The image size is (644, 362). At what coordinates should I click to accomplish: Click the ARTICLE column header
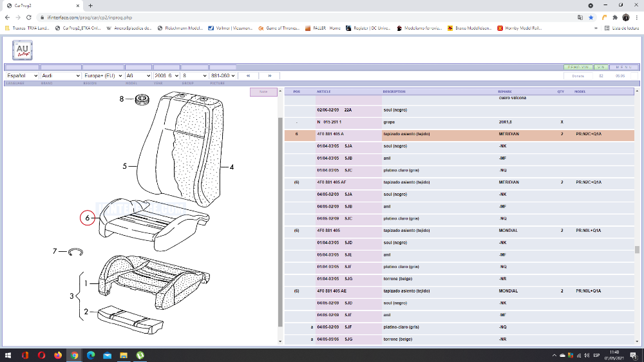pos(324,91)
